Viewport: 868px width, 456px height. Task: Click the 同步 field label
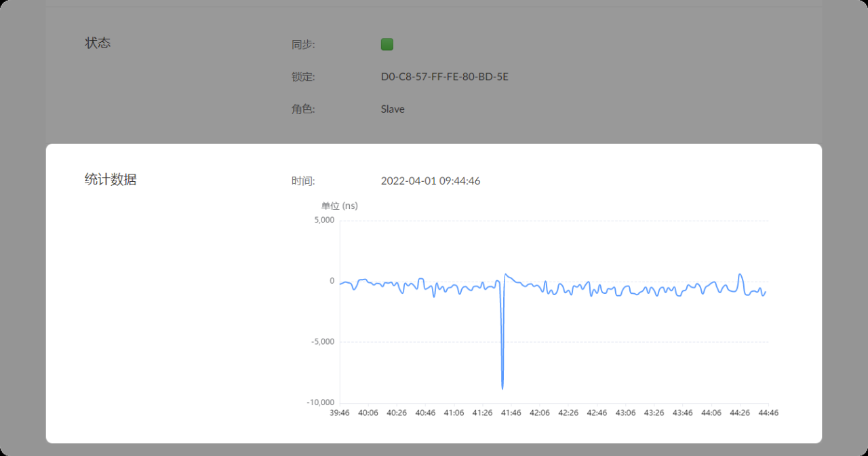[x=303, y=45]
